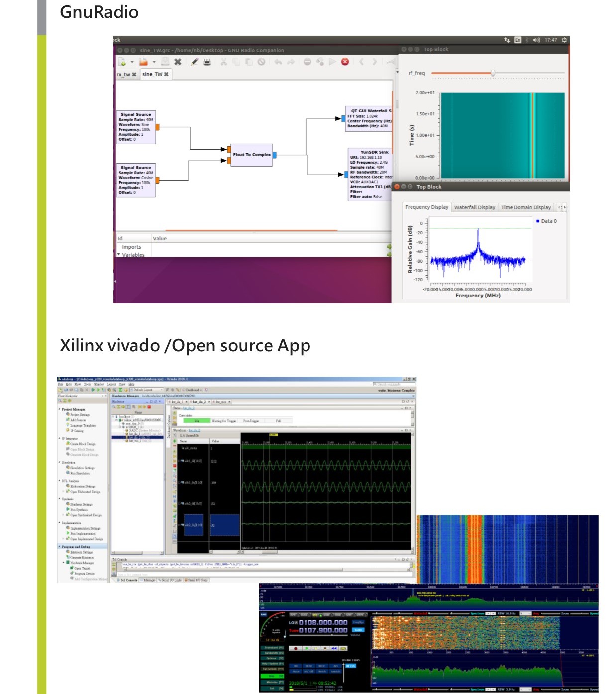Image resolution: width=616 pixels, height=694 pixels.
Task: Click the print icon in GNU Radio toolbar
Action: 207,62
